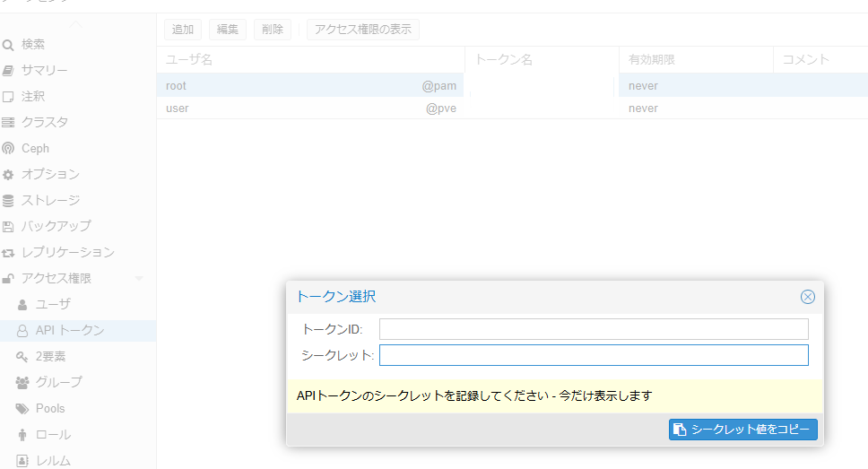Select the ユーザ person icon
Image resolution: width=868 pixels, height=469 pixels.
point(22,305)
